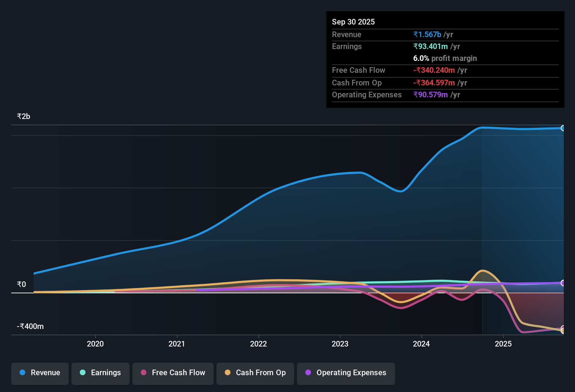Click the purple Operating Expenses dot icon
Screen dimensions: 575x392
tap(308, 373)
